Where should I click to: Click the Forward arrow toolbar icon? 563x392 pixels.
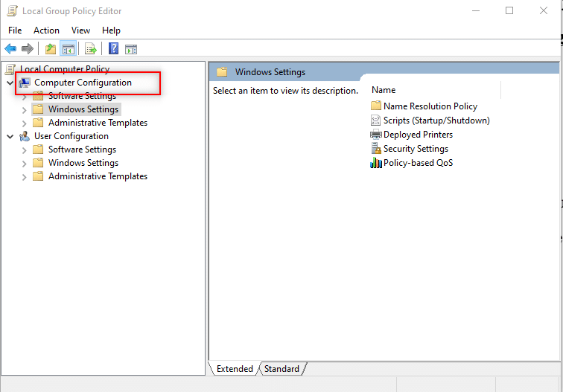[x=28, y=48]
